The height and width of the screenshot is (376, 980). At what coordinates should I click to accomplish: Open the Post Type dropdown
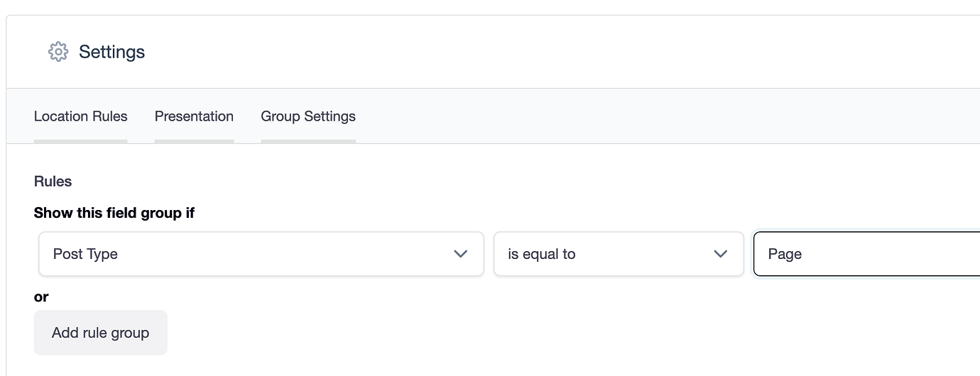[x=261, y=254]
